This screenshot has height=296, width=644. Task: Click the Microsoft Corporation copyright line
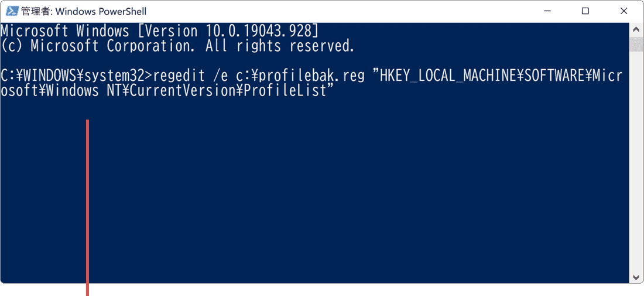[177, 46]
